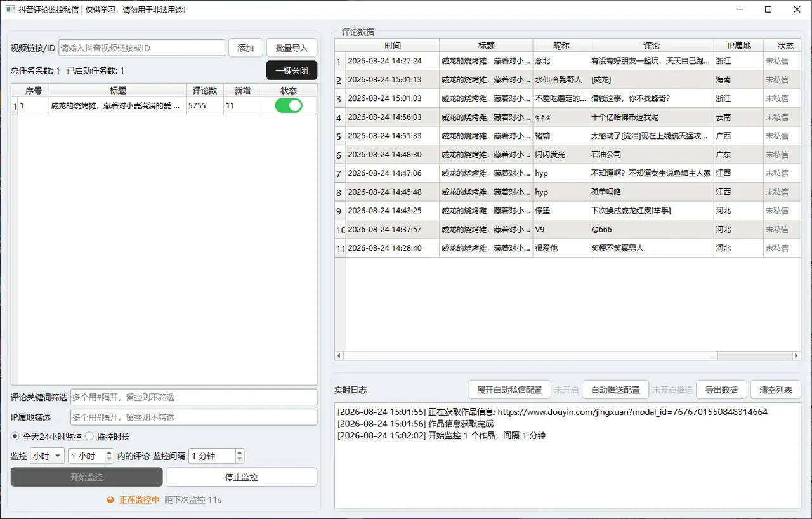Increase the 1 小时 value with the up arrow
Image resolution: width=812 pixels, height=519 pixels.
point(109,453)
